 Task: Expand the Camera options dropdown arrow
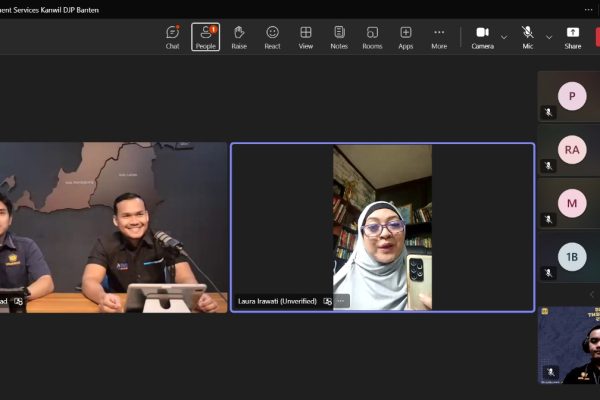coord(504,37)
